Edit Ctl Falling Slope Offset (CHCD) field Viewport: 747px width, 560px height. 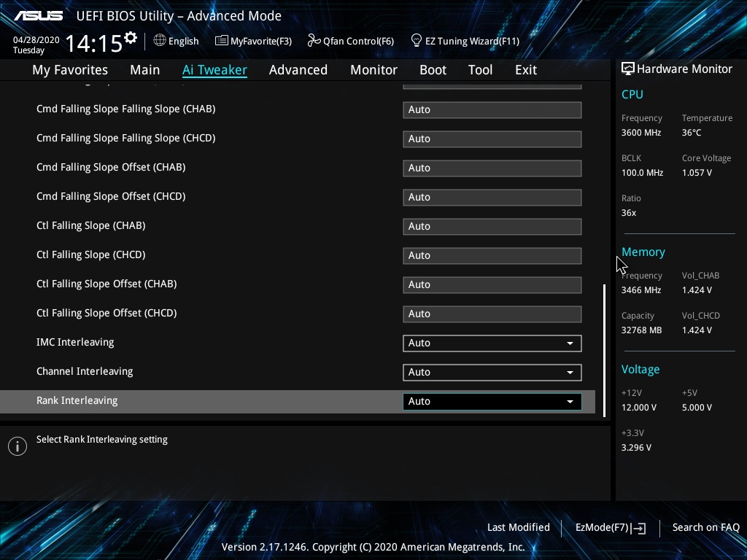(x=492, y=314)
